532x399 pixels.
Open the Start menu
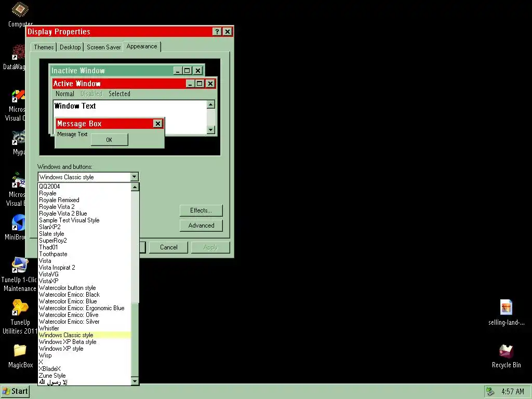pos(15,391)
